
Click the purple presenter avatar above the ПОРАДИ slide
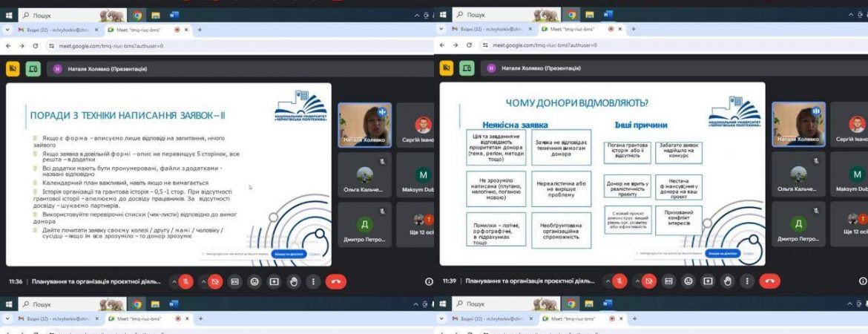57,69
